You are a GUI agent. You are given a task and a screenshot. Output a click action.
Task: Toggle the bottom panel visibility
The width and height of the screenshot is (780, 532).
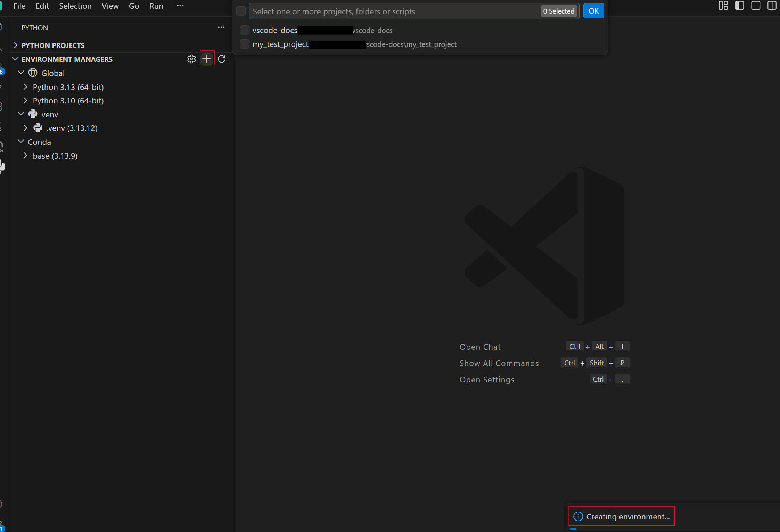click(x=756, y=6)
